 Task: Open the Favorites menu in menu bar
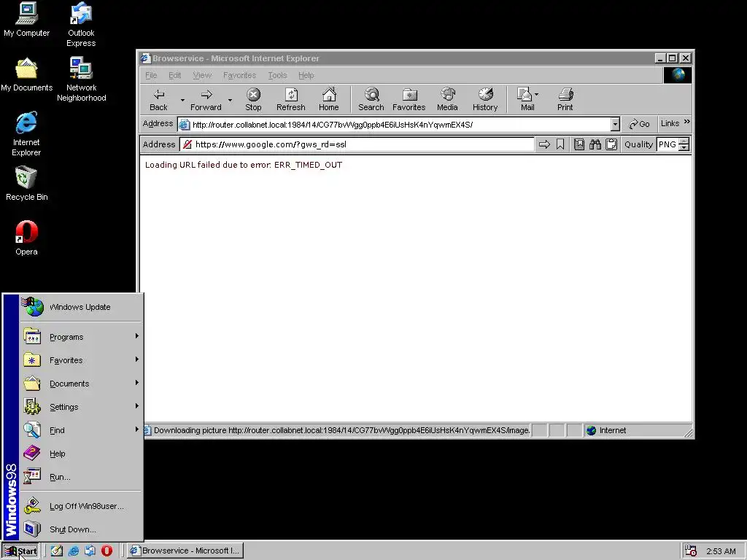pyautogui.click(x=239, y=75)
